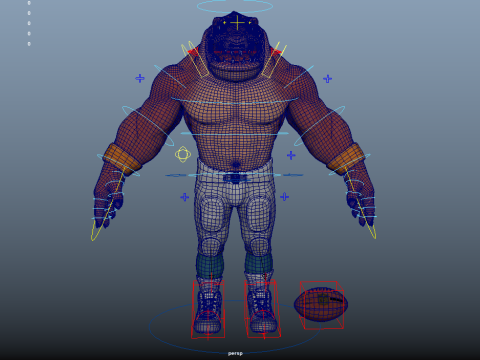The width and height of the screenshot is (480, 360).
Task: Select the yellow gimbal-shaped control near the waist
Action: 183,154
